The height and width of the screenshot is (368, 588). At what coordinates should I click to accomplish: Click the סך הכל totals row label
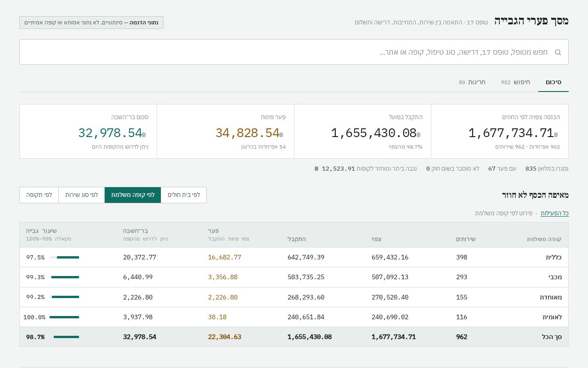pos(552,337)
